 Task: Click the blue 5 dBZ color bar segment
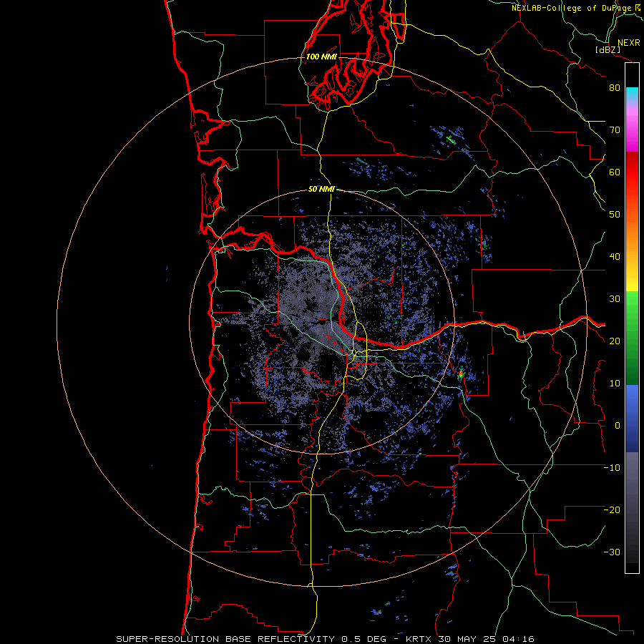coord(632,404)
